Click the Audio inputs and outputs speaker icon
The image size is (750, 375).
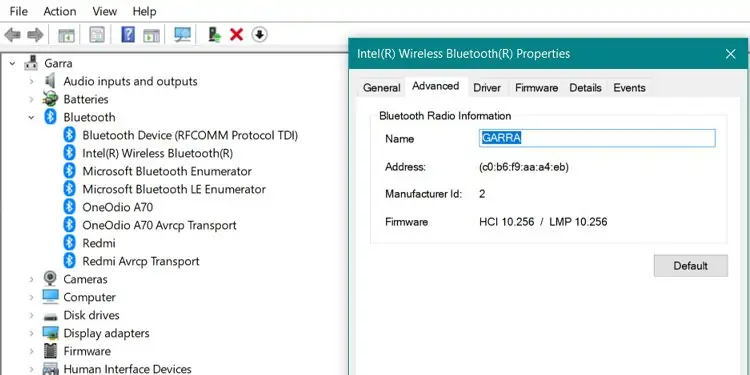click(50, 81)
